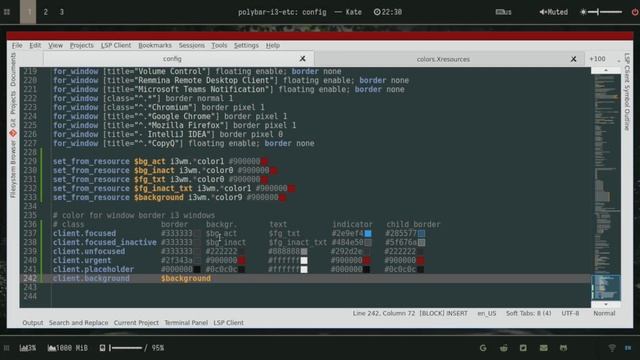This screenshot has width=640, height=360.
Task: Show the Search and Replace panel
Action: coord(78,322)
